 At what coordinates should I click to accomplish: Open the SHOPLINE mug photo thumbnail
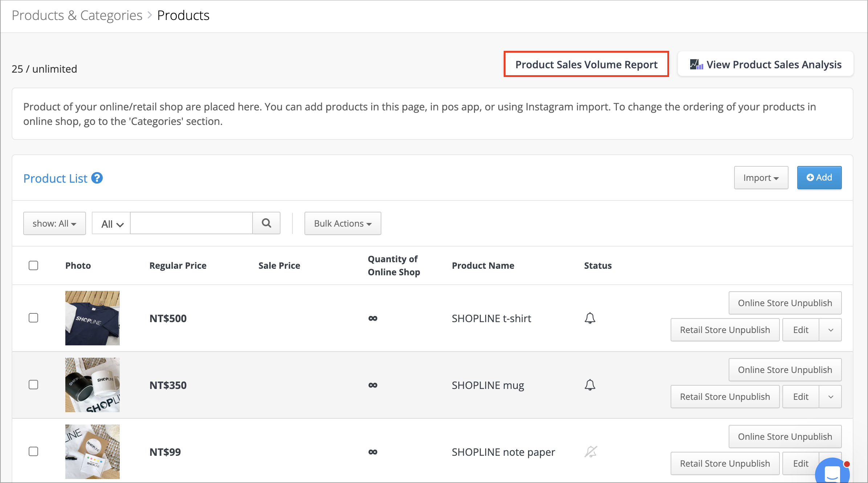(x=93, y=385)
